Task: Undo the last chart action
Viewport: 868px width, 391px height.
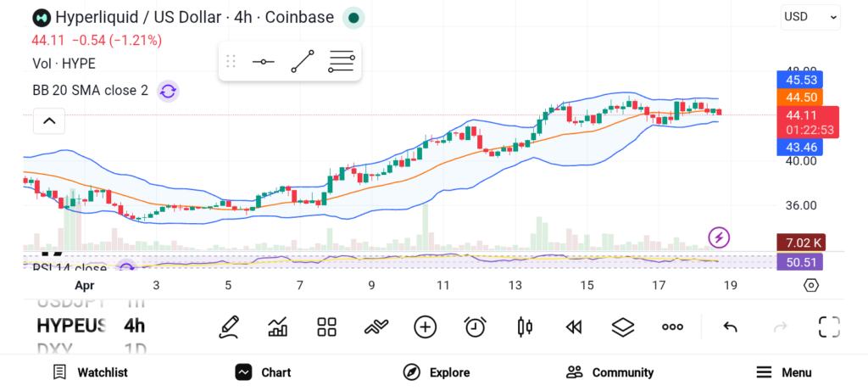Action: (730, 327)
